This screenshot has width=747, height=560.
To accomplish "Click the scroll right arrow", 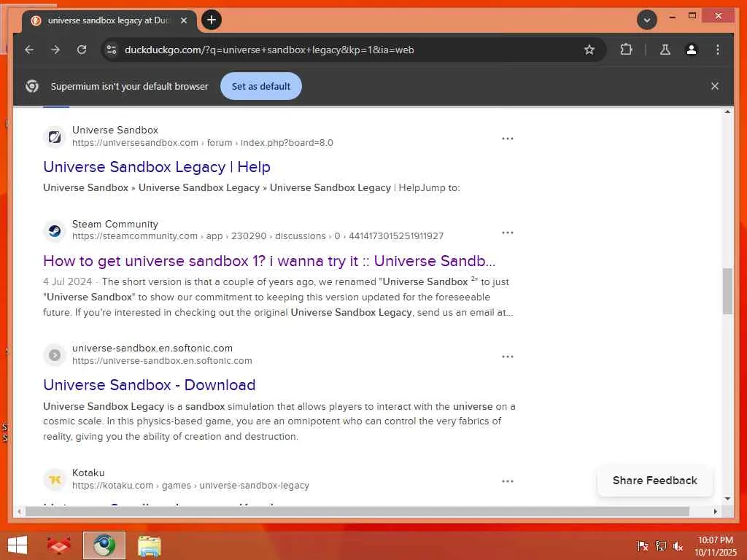I will coord(716,511).
